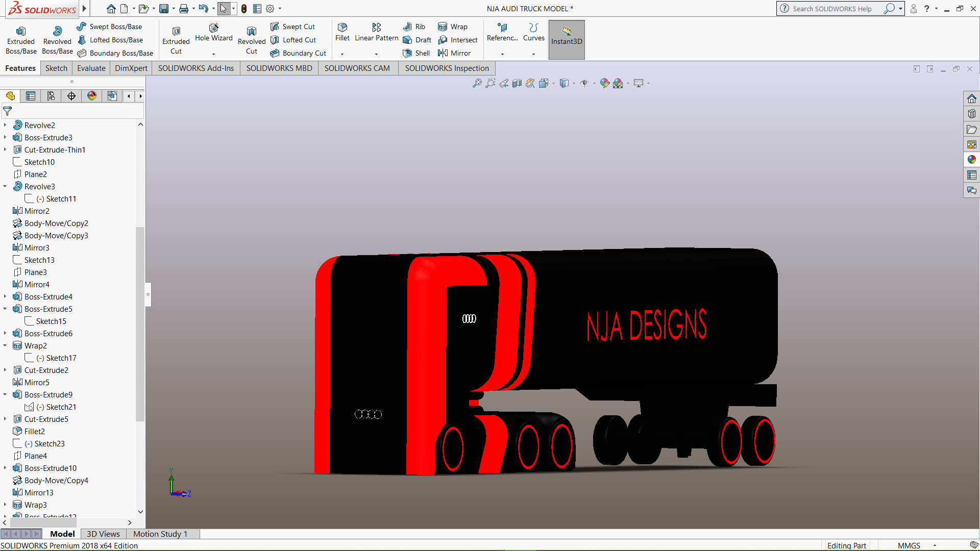The width and height of the screenshot is (980, 551).
Task: Open the Options gear icon
Action: tap(270, 9)
